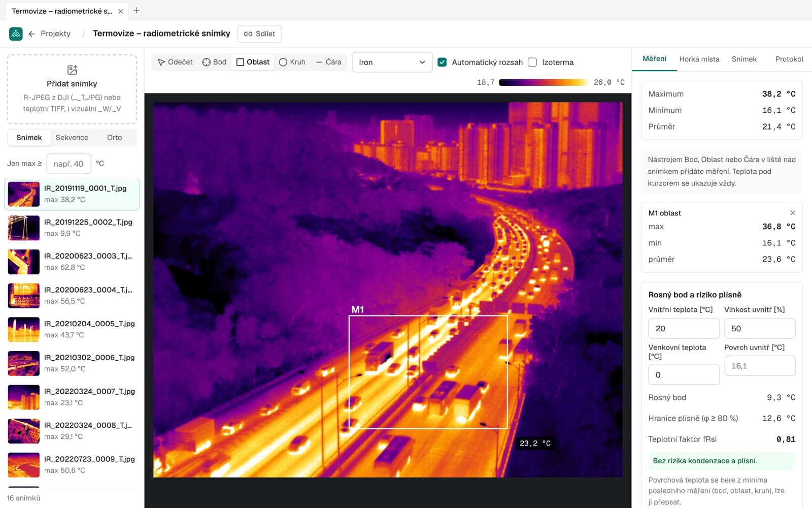Click the add images icon in upload area
The height and width of the screenshot is (508, 812).
coord(72,70)
